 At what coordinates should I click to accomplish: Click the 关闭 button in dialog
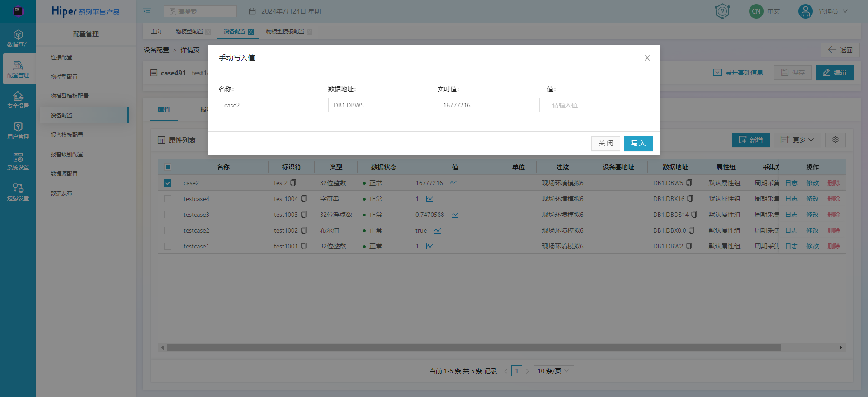pyautogui.click(x=606, y=144)
